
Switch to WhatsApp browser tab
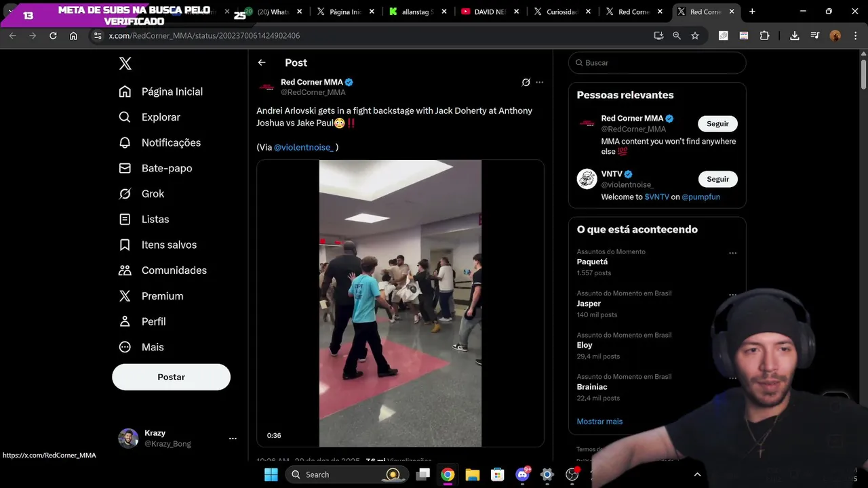click(x=273, y=12)
